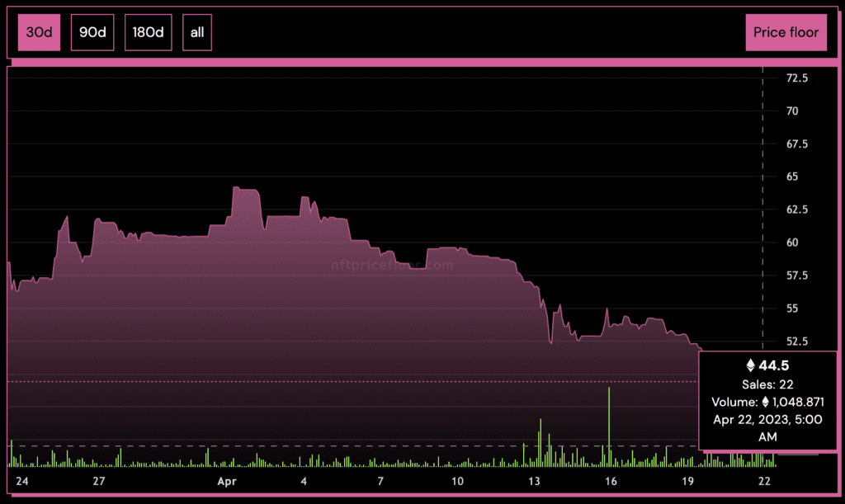845x504 pixels.
Task: Click the Price floor button
Action: coord(786,32)
